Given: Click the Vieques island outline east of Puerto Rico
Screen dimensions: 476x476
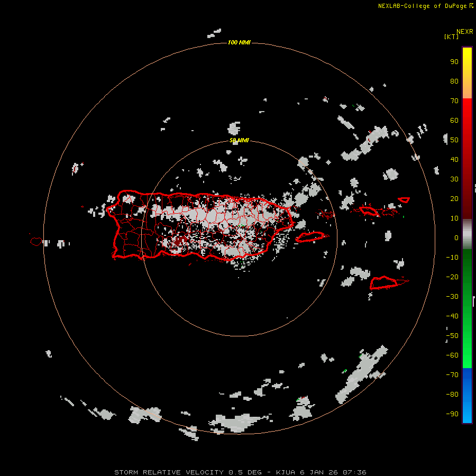Looking at the screenshot, I should pos(310,237).
